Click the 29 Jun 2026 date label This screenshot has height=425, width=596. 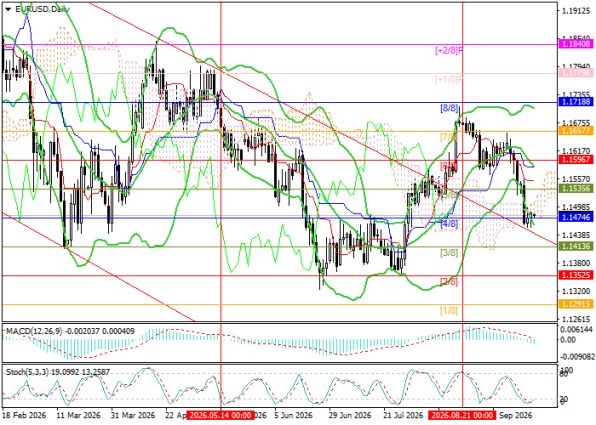pyautogui.click(x=350, y=415)
